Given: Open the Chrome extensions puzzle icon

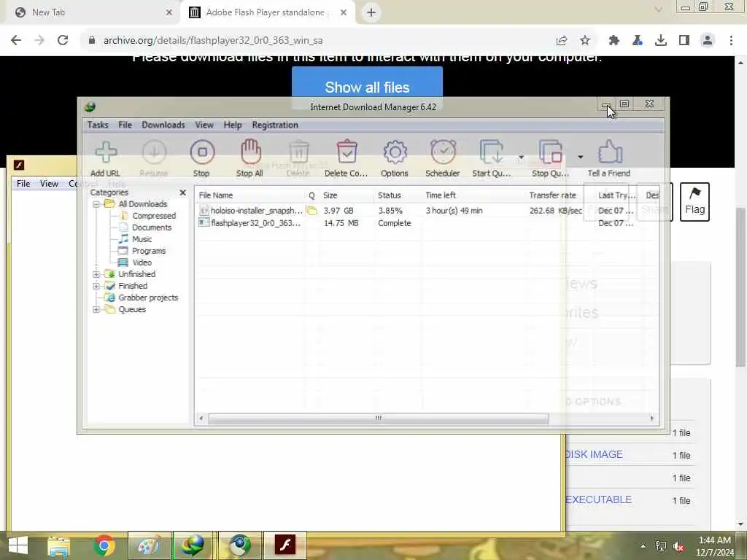Looking at the screenshot, I should click(x=614, y=41).
